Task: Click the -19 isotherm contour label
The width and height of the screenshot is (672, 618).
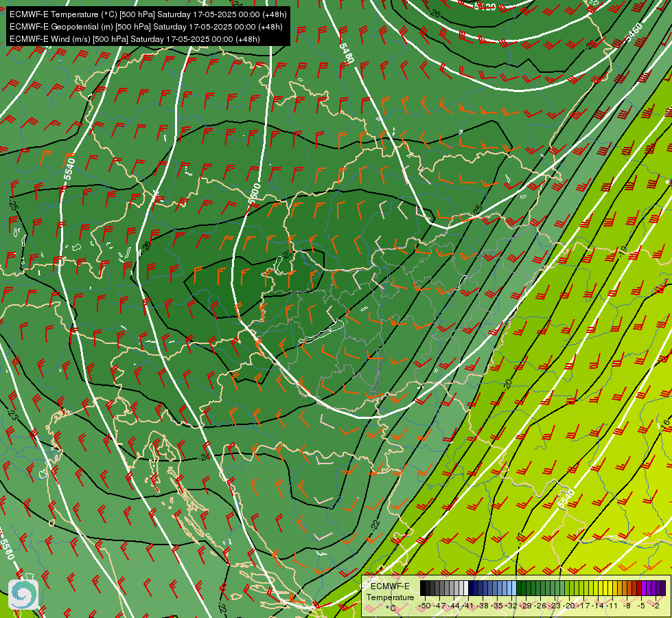Action: point(623,251)
